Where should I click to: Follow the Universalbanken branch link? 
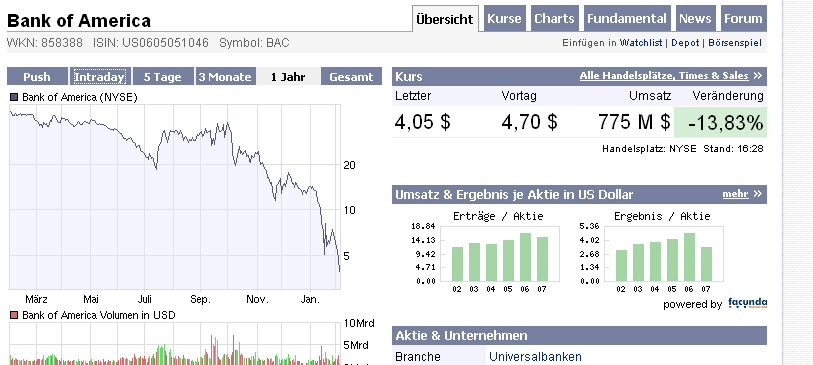click(535, 357)
